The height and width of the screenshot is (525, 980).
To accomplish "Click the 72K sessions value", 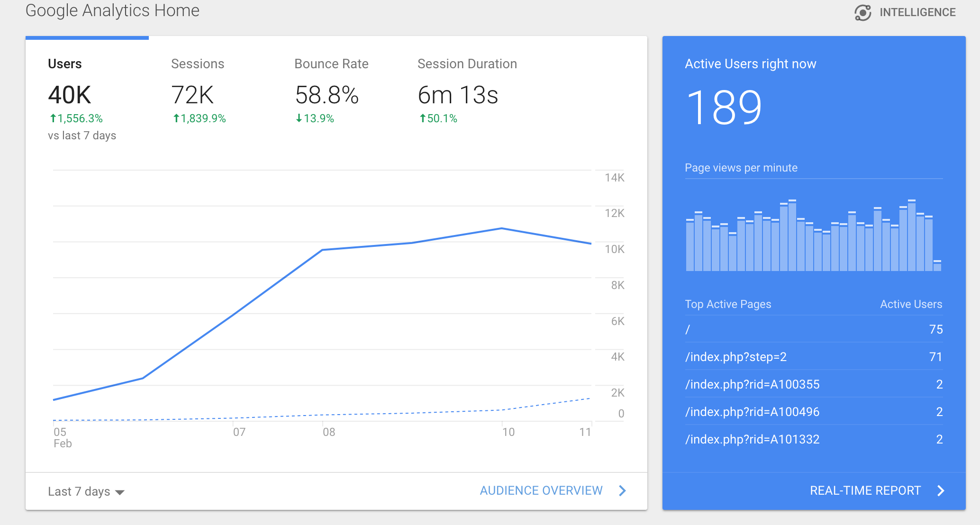I will pyautogui.click(x=192, y=95).
